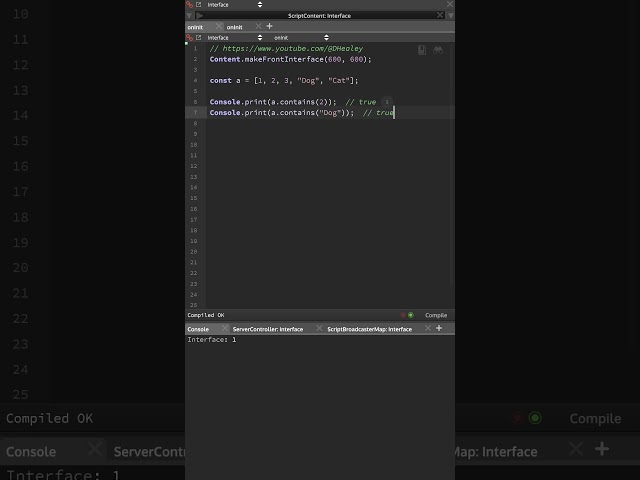Click the "Interface: 1" console output

point(212,340)
